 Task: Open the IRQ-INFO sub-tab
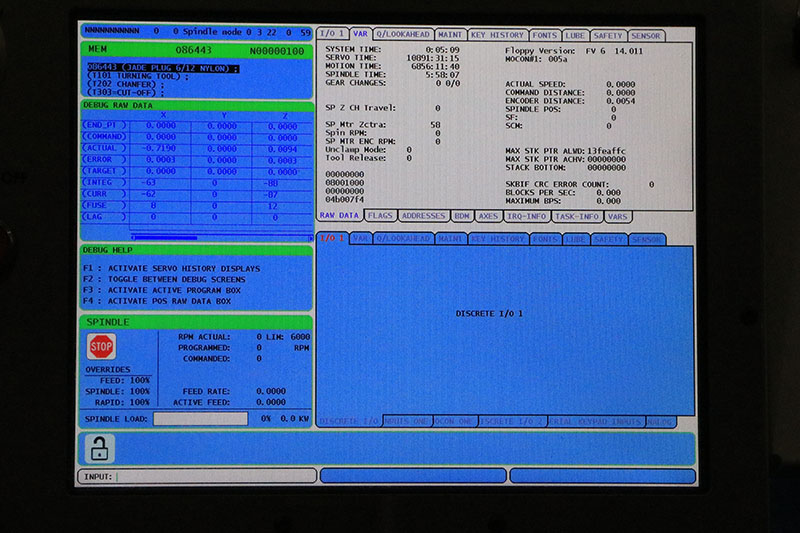(x=526, y=215)
